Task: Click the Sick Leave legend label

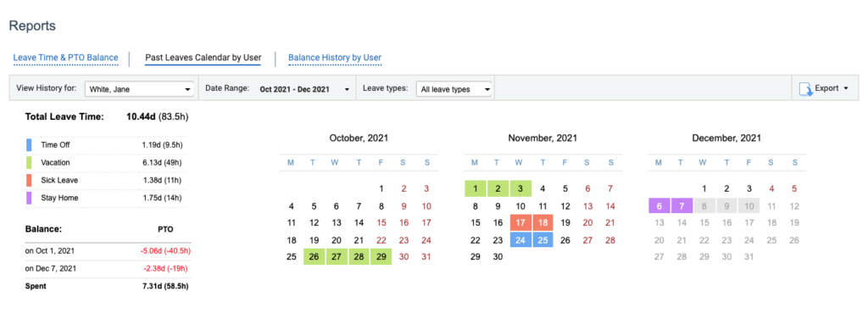Action: click(59, 180)
